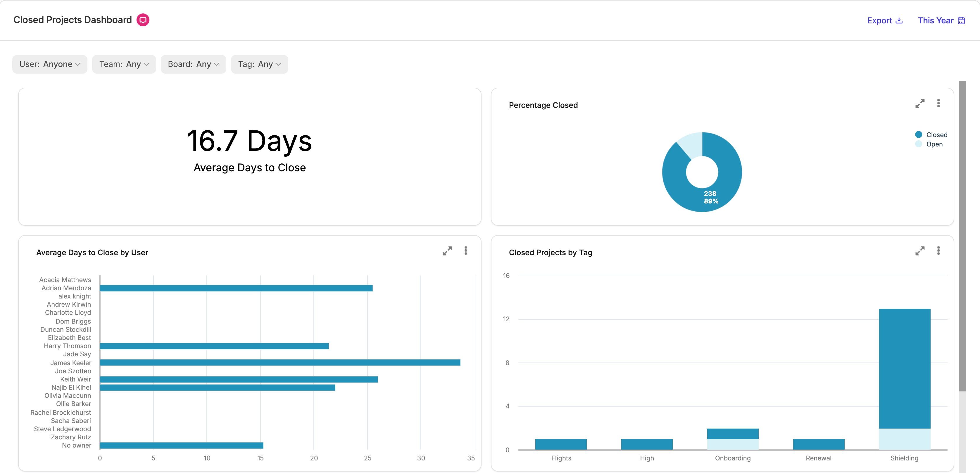
Task: Click the Acacia Matthews axis label
Action: point(65,280)
